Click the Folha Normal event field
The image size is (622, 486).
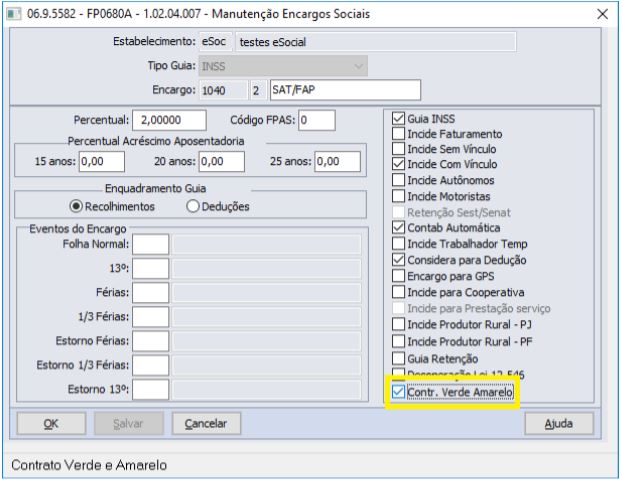coord(151,244)
